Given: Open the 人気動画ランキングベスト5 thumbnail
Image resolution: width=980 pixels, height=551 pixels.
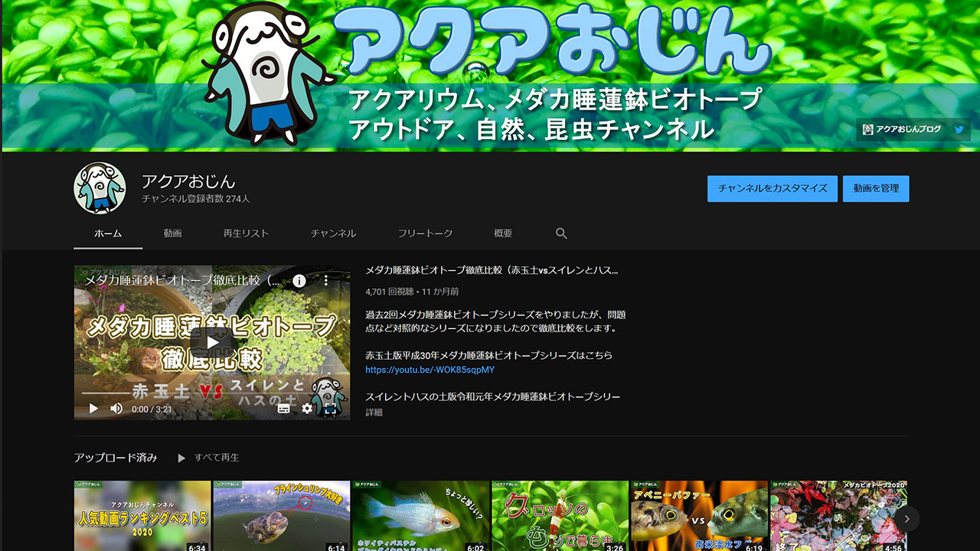Looking at the screenshot, I should [142, 516].
